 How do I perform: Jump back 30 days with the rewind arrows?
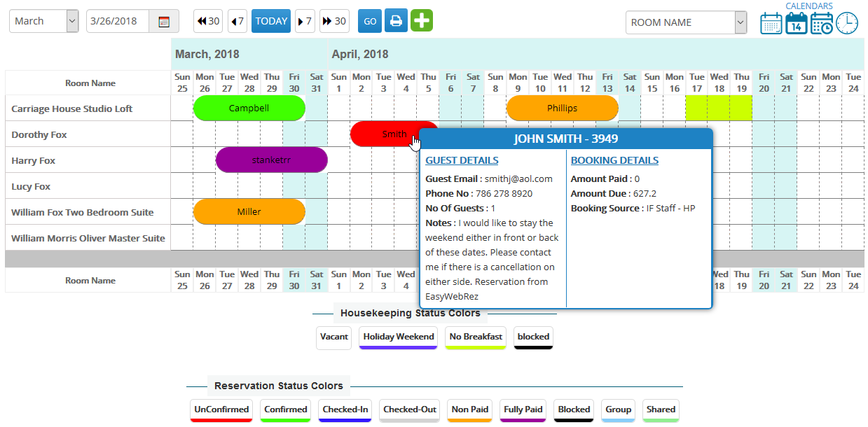(207, 21)
